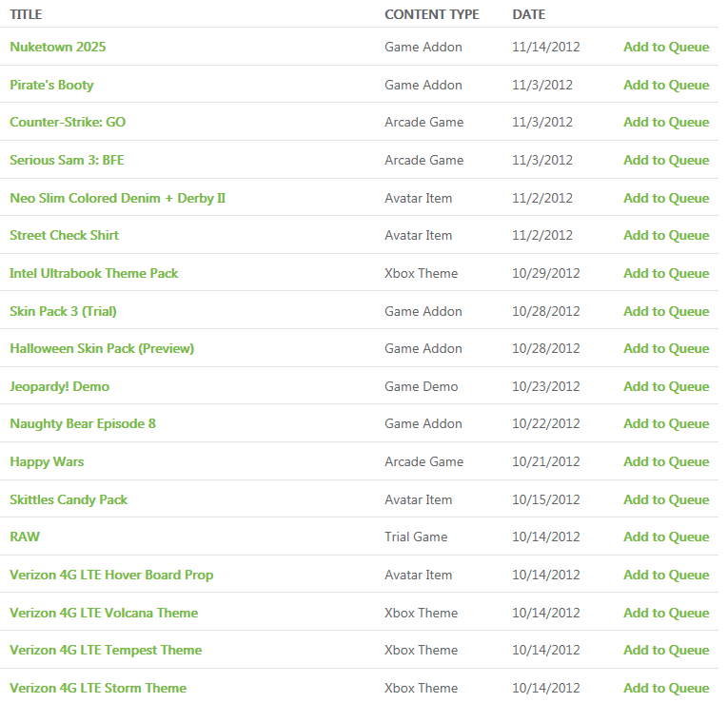
Task: Add Verizon Storm Theme to queue
Action: (666, 688)
